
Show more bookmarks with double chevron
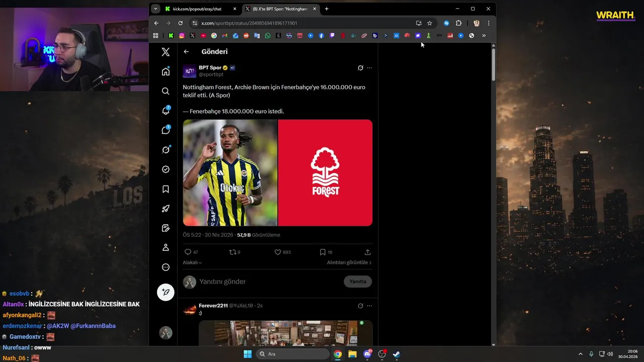coord(484,36)
